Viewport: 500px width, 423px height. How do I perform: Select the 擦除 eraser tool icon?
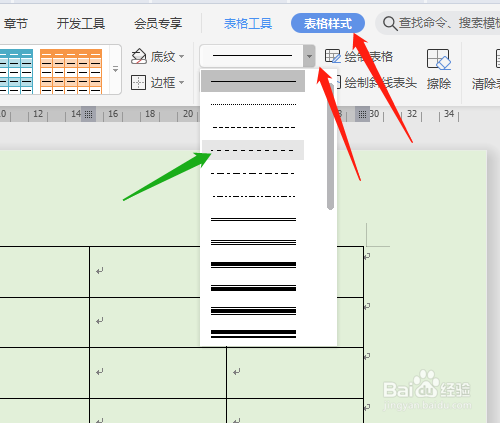[439, 59]
